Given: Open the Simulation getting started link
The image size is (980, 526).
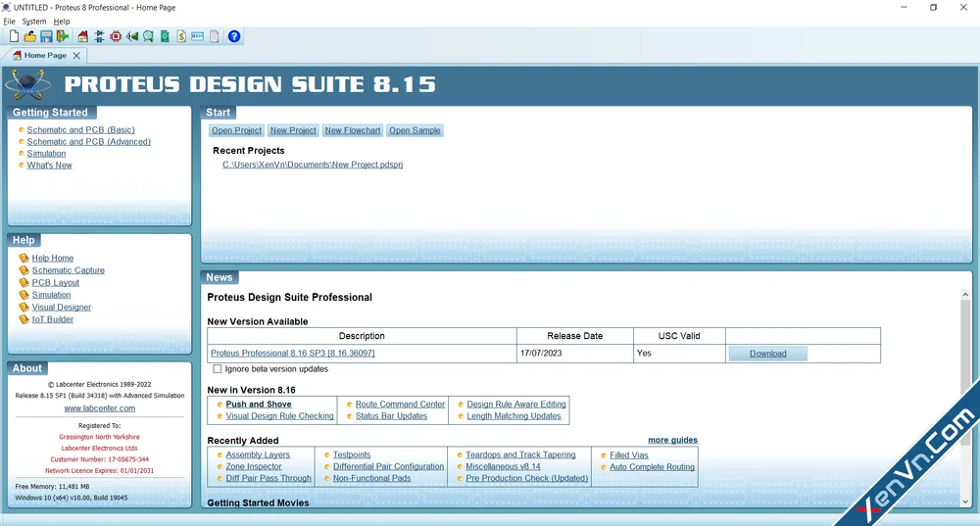Looking at the screenshot, I should (x=46, y=154).
